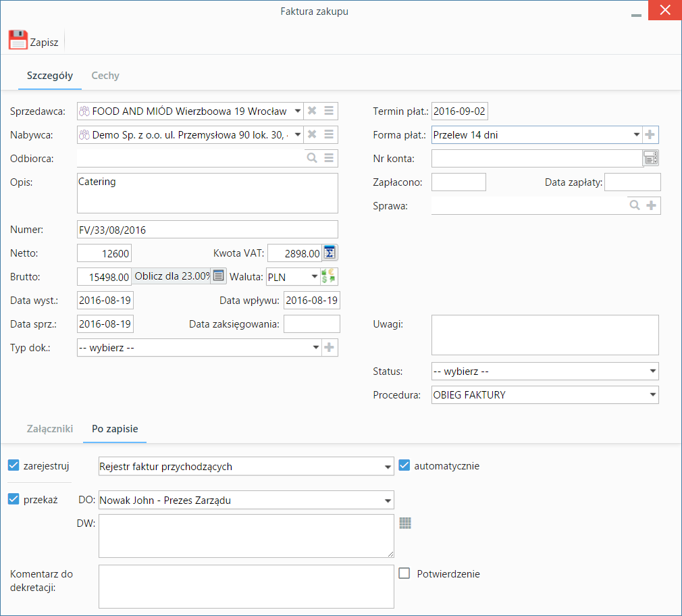682x616 pixels.
Task: Clear the Nabywca field with X icon
Action: tap(312, 134)
